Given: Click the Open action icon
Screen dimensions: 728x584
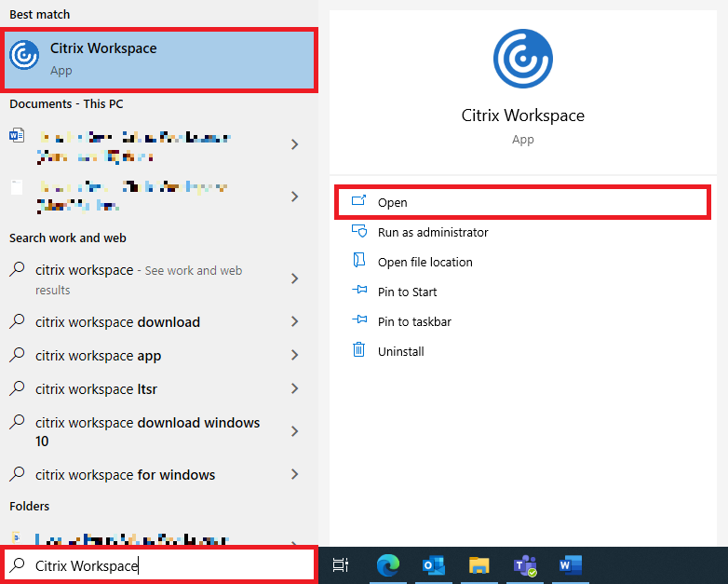Looking at the screenshot, I should pos(359,200).
